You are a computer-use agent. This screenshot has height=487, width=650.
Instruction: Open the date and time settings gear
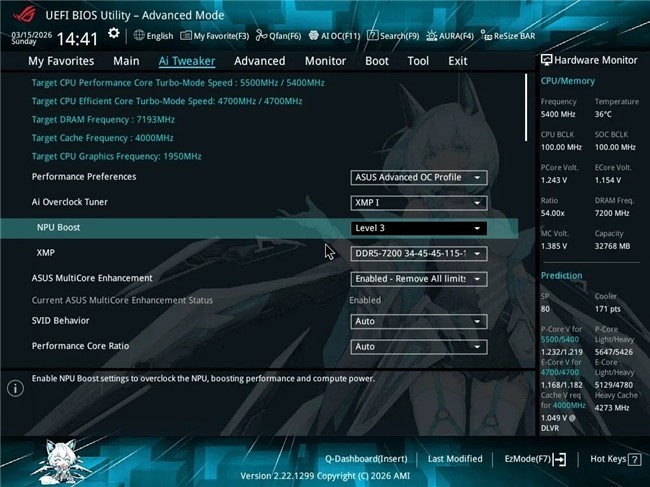click(114, 33)
